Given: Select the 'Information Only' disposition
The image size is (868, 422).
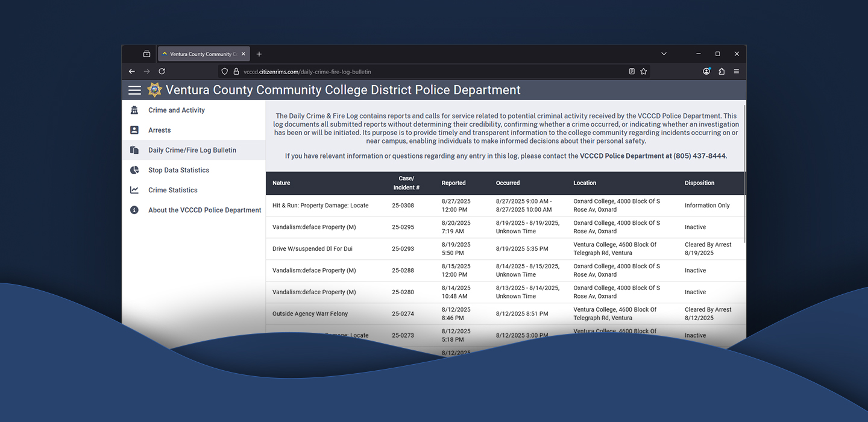Looking at the screenshot, I should coord(707,206).
